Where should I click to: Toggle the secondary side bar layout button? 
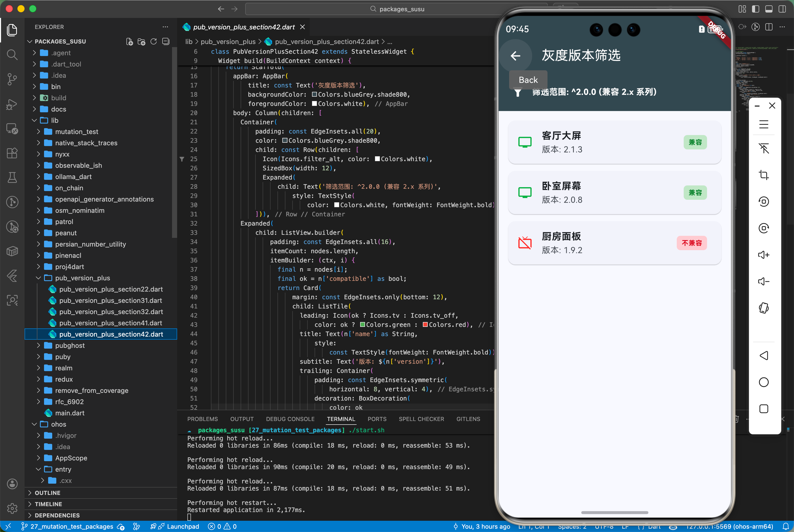tap(782, 9)
